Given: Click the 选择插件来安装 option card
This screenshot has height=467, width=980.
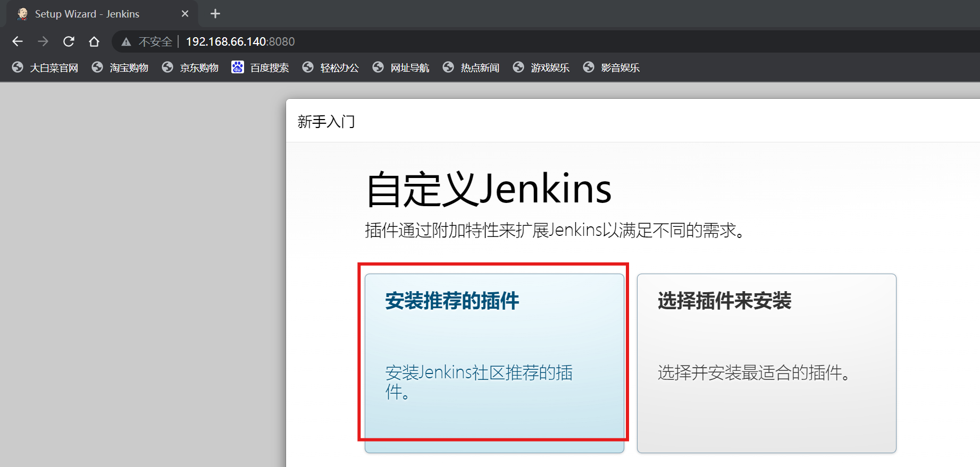Looking at the screenshot, I should pos(767,363).
